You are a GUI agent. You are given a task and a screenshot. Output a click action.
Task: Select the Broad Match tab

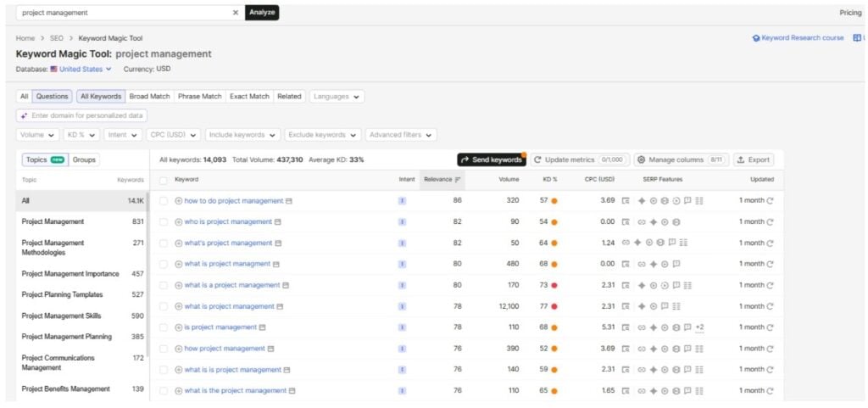click(149, 97)
